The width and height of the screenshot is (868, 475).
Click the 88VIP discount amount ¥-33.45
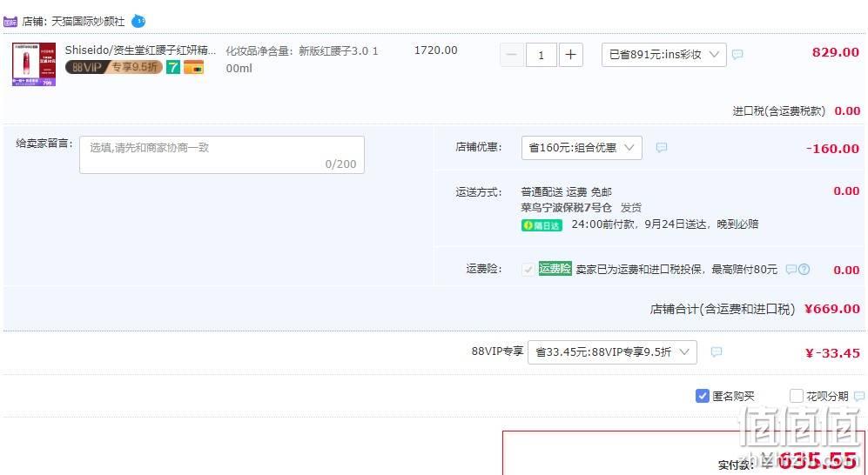[x=832, y=353]
